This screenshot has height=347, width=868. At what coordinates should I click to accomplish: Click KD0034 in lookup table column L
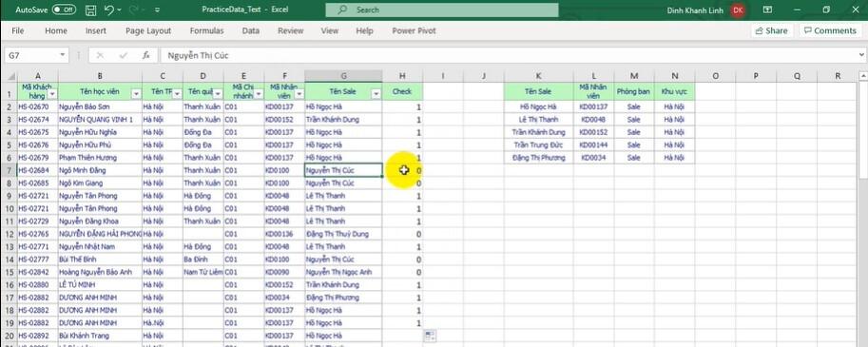point(593,158)
